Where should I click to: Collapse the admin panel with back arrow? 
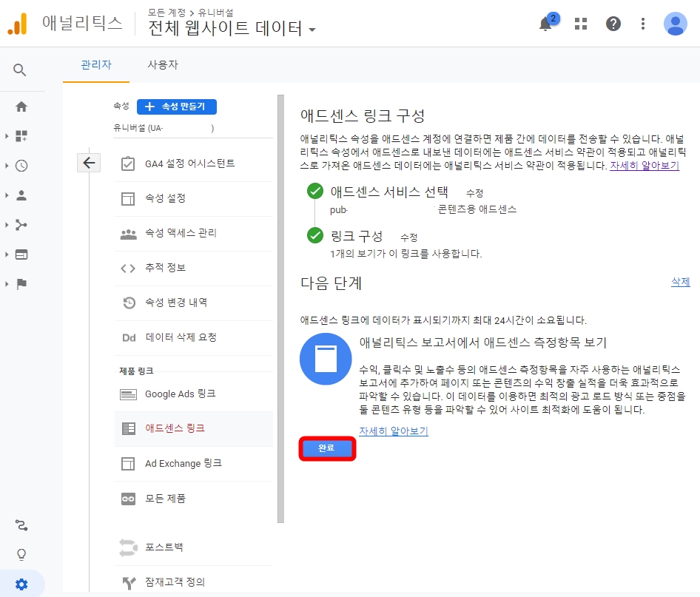point(89,162)
